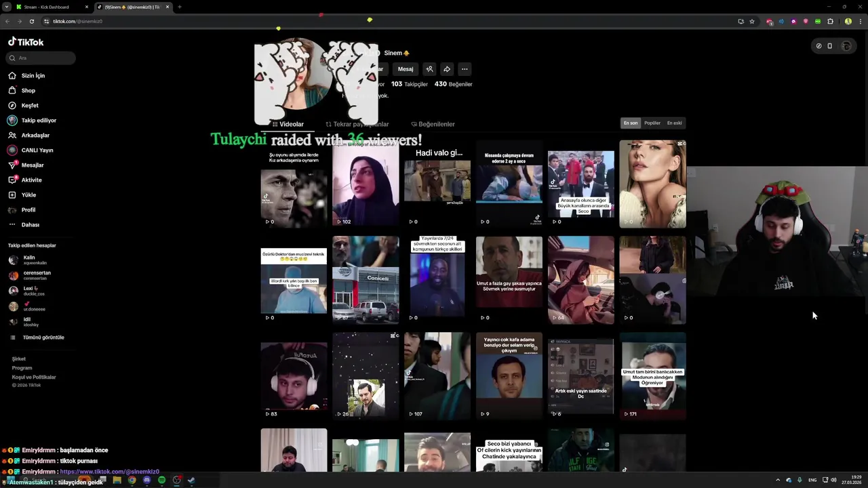This screenshot has width=868, height=488.
Task: Sort videos by Popüler
Action: coord(652,123)
